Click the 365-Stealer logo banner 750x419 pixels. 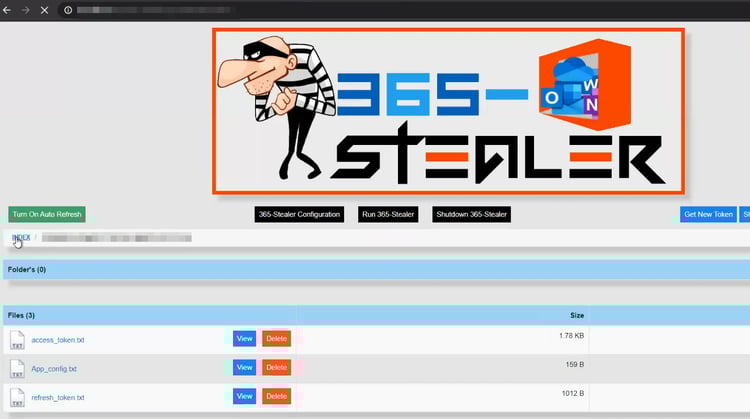point(448,110)
